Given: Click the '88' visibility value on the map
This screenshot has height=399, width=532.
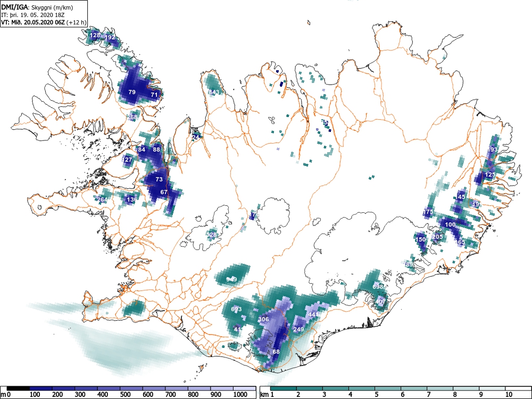Looking at the screenshot, I should tap(156, 149).
